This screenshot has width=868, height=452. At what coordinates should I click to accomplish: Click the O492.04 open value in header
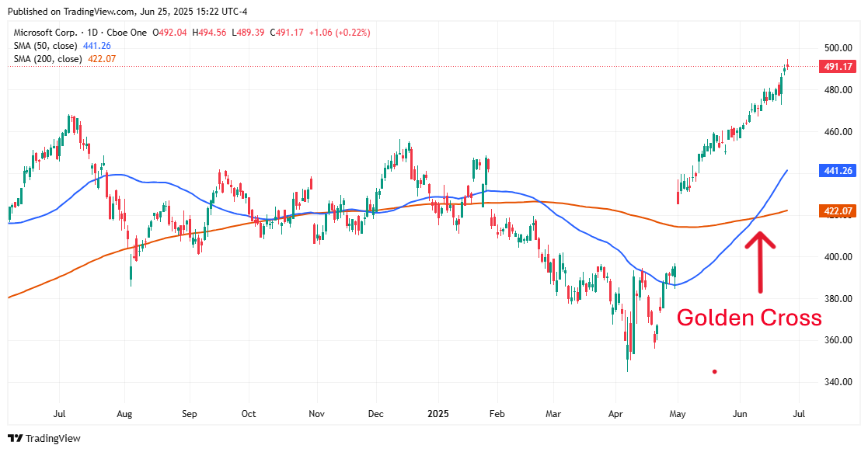169,33
